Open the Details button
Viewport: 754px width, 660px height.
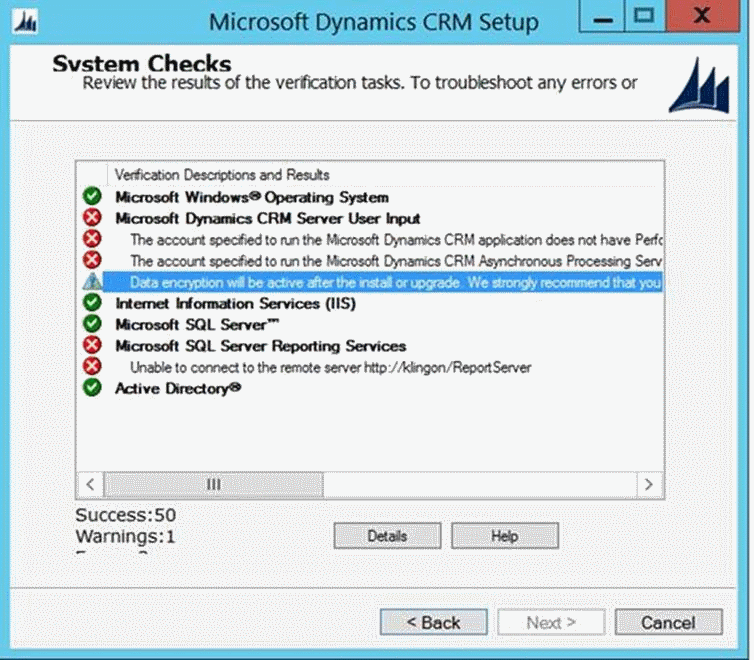(387, 535)
